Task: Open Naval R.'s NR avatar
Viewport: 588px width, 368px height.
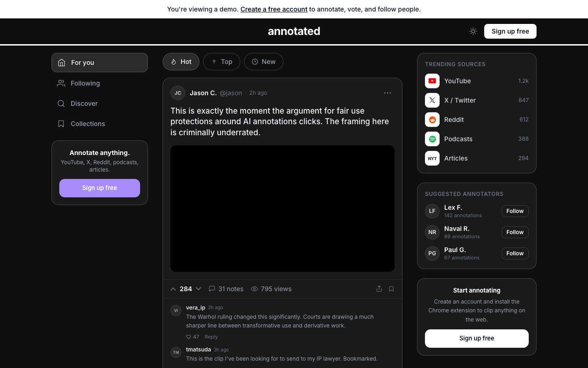Action: pyautogui.click(x=432, y=232)
